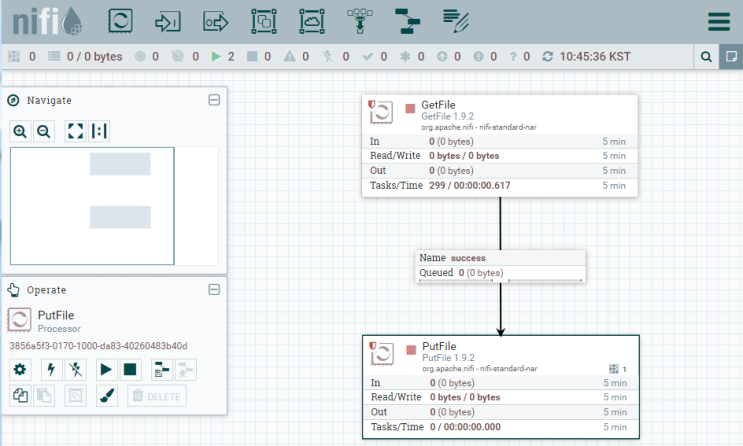
Task: Click the Funnel toolbar icon
Action: pos(360,21)
